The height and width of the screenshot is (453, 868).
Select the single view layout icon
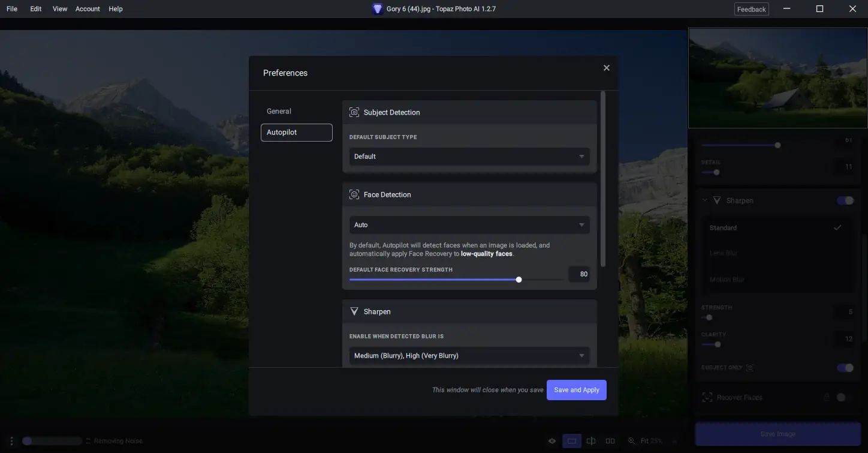[x=572, y=441]
